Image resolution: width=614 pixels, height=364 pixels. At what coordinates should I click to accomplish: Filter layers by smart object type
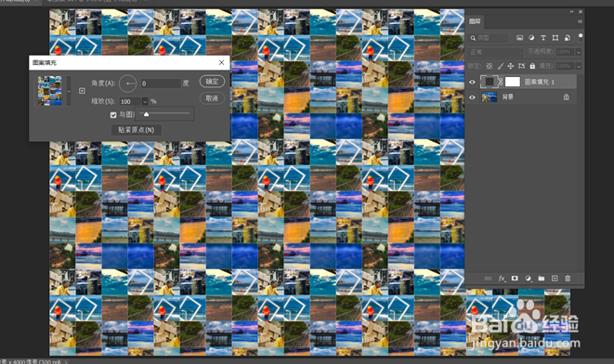coord(568,38)
